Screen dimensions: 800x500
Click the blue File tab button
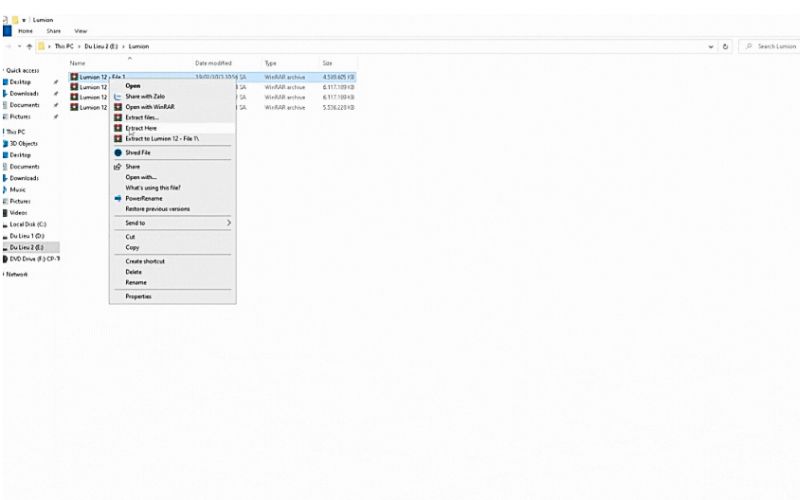(x=7, y=31)
